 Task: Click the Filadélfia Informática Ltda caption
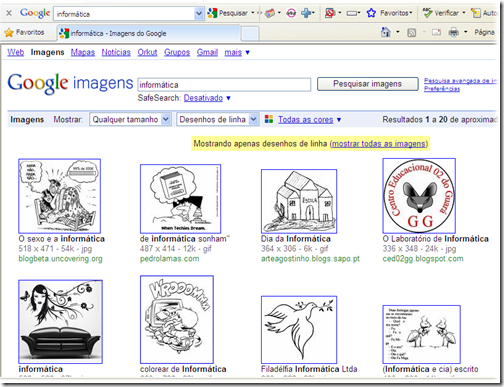coord(309,369)
